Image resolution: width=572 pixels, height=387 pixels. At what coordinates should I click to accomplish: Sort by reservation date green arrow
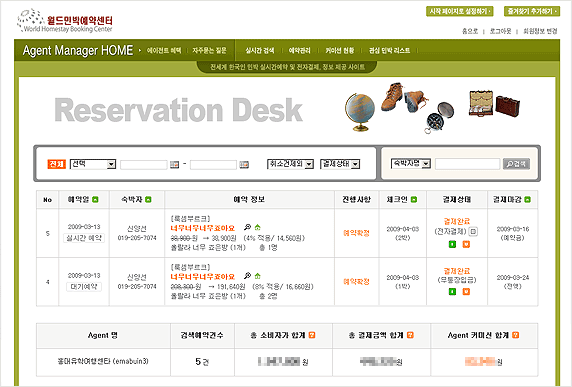point(95,200)
